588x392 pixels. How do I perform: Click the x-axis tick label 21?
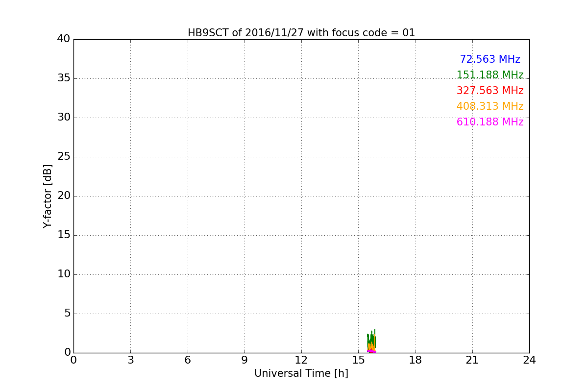(x=472, y=360)
